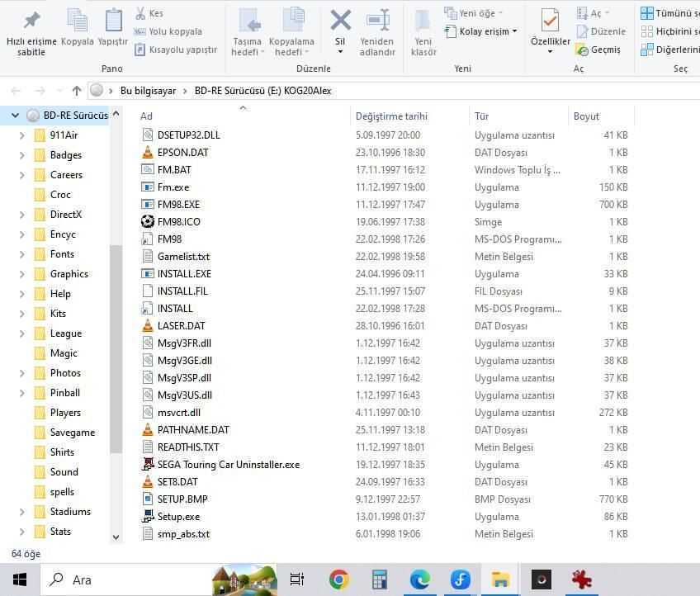Select the PATHNAME.DAT file name
The width and height of the screenshot is (700, 596).
click(193, 430)
